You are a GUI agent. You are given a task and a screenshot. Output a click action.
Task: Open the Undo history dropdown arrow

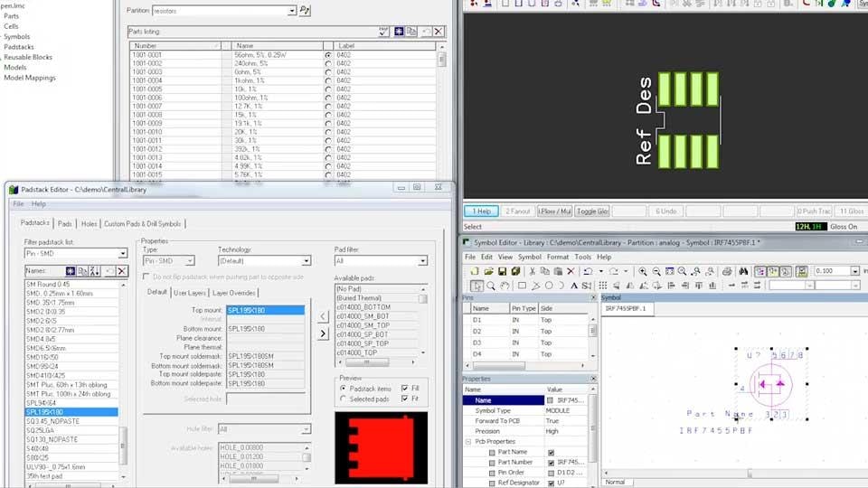click(600, 271)
